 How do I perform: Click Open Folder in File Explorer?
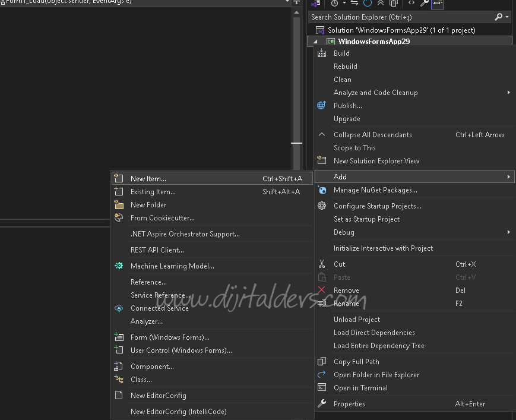tap(376, 375)
